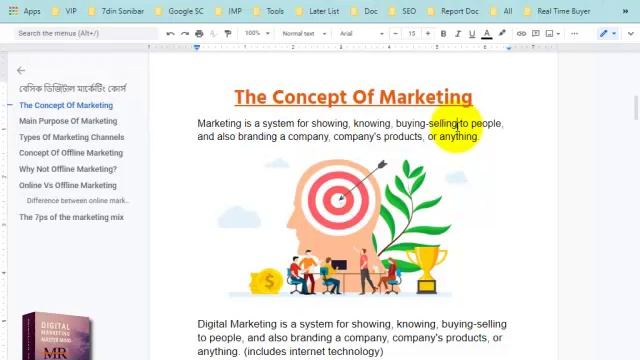This screenshot has width=640, height=360.
Task: Click the Digital Marketing Master Mind box image
Action: pos(57,336)
